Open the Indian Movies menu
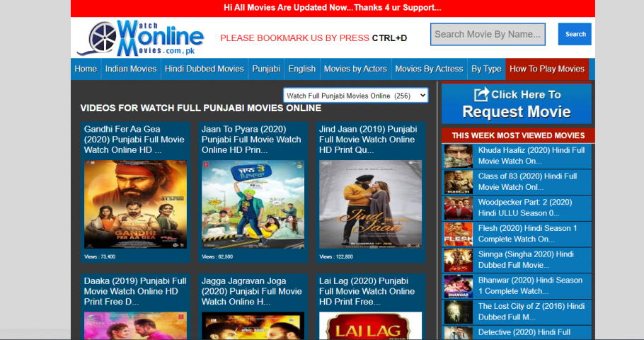This screenshot has width=644, height=340. 131,69
